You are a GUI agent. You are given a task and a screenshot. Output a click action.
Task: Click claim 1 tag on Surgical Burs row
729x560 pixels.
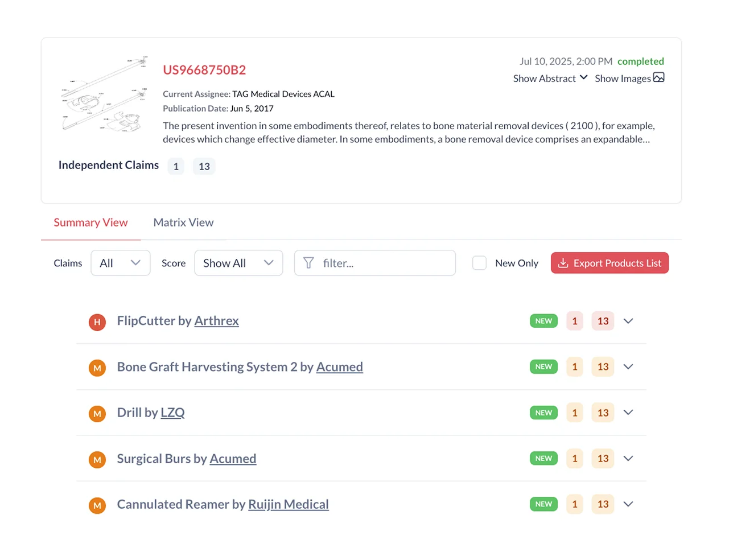tap(575, 459)
